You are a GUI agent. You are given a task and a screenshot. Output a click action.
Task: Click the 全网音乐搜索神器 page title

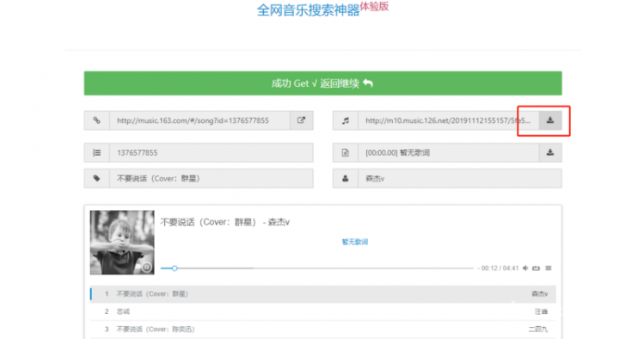(308, 10)
